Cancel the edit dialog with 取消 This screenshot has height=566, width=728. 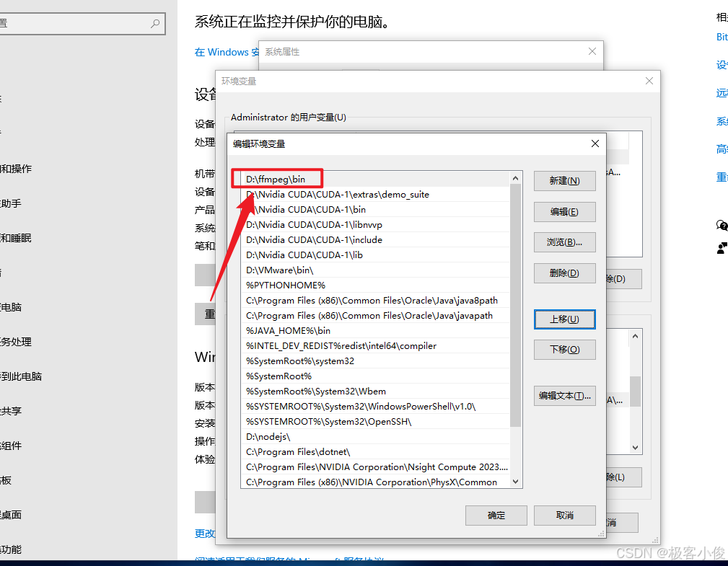564,516
